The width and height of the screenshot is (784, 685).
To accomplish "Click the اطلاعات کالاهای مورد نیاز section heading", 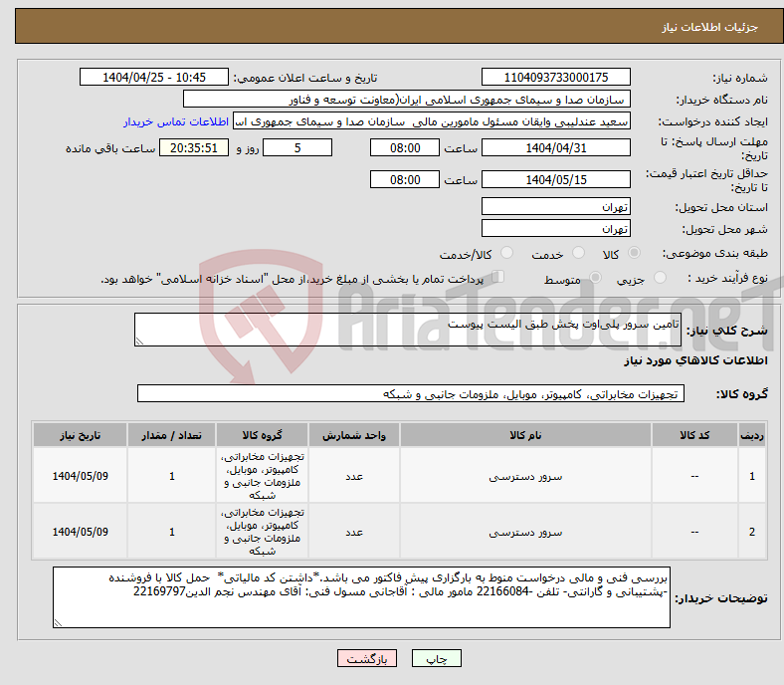I will (695, 360).
